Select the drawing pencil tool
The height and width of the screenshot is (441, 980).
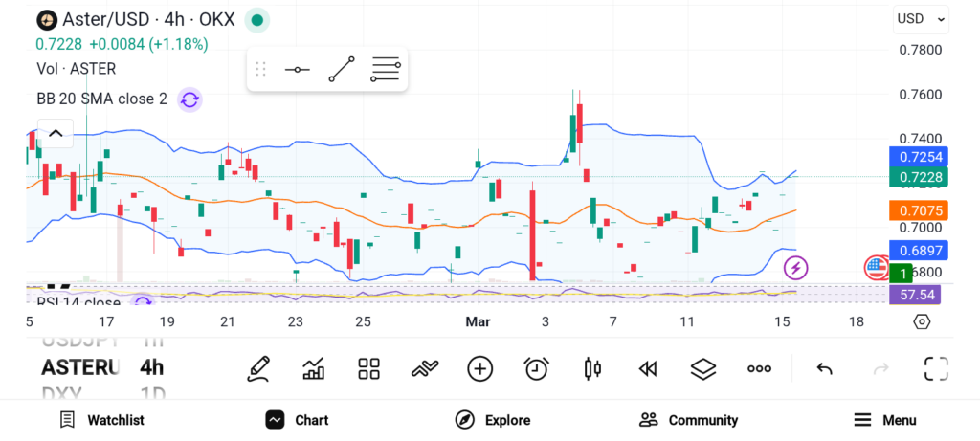tap(257, 368)
